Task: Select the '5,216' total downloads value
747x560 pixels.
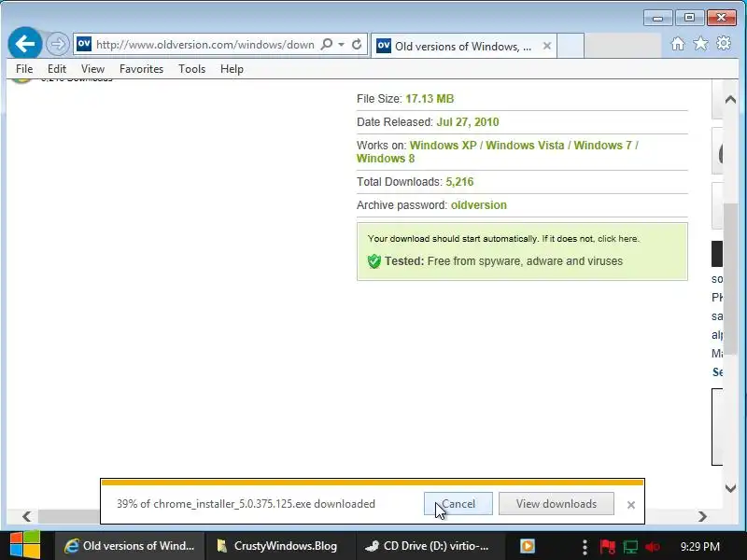Action: pyautogui.click(x=459, y=182)
